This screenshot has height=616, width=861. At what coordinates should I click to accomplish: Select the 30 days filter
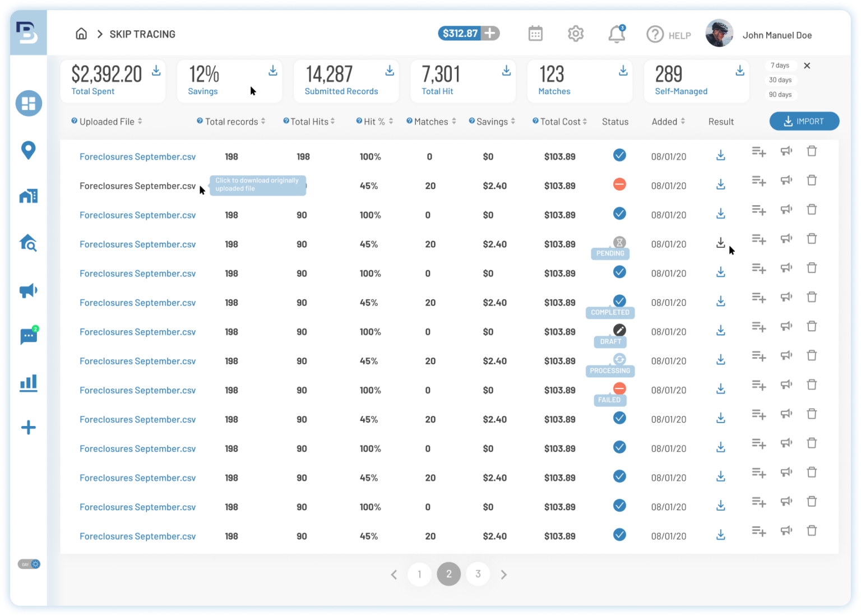click(x=780, y=80)
